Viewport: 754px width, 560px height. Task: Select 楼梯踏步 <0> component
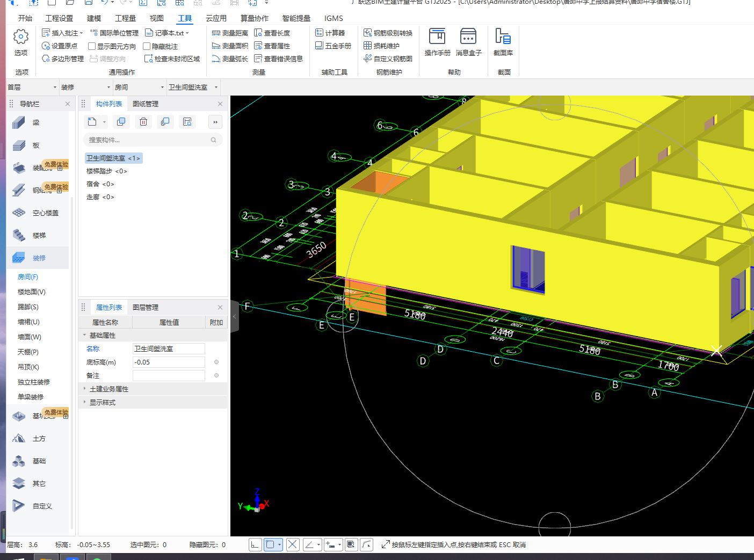(x=107, y=171)
